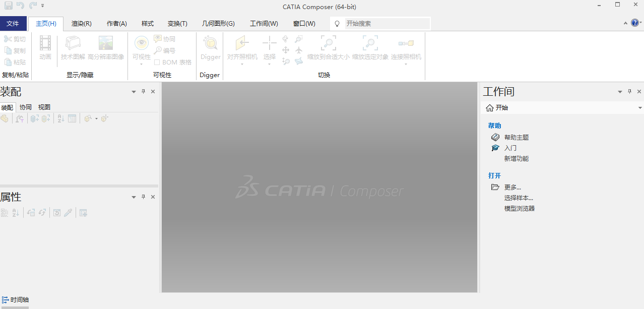Image resolution: width=644 pixels, height=309 pixels.
Task: Click the A-Z sort icon in 属性 toolbar
Action: (16, 213)
